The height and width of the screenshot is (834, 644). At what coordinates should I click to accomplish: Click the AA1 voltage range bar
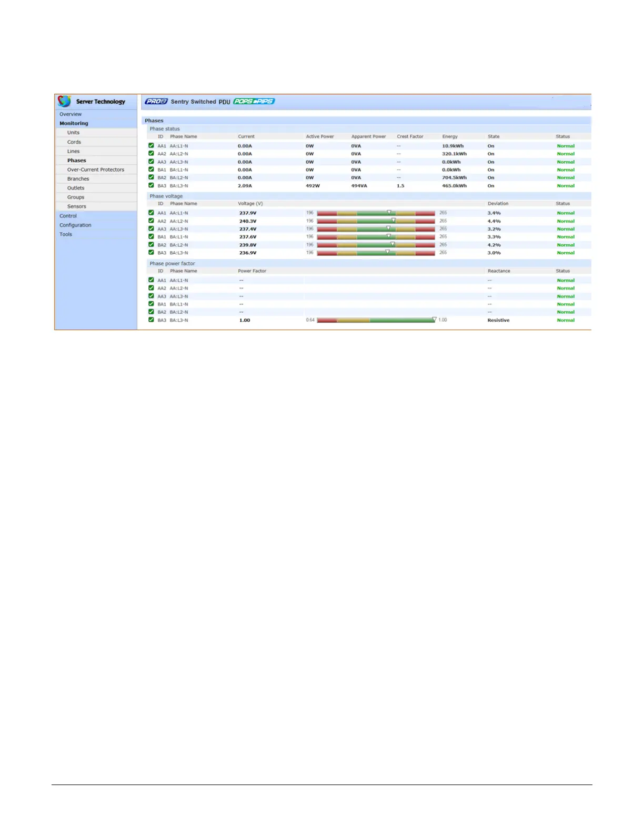(376, 213)
